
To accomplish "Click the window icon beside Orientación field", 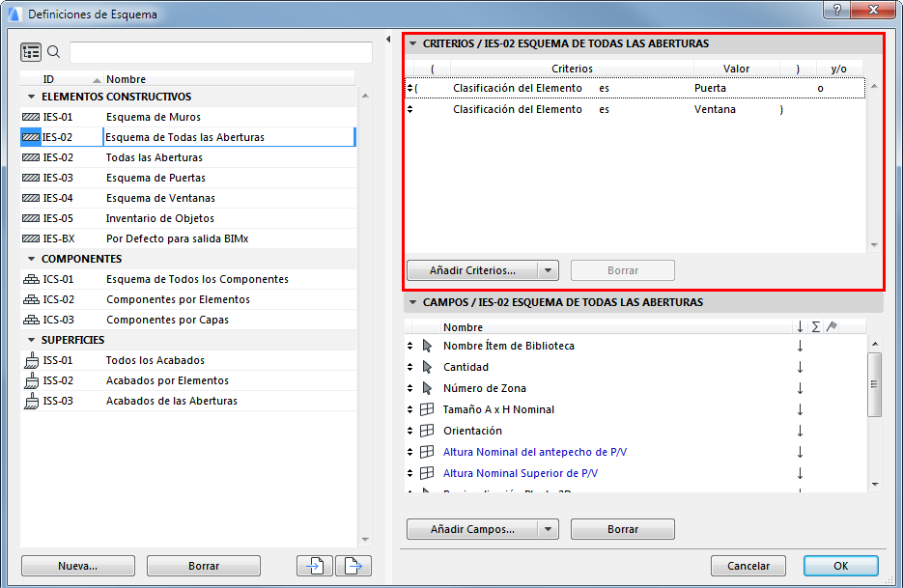I will pos(427,431).
